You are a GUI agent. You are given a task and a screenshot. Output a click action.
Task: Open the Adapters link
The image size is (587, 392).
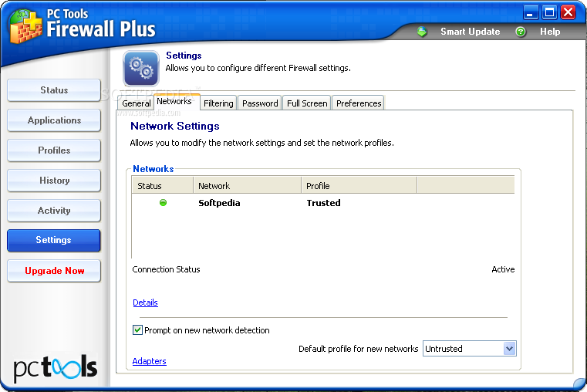click(150, 361)
